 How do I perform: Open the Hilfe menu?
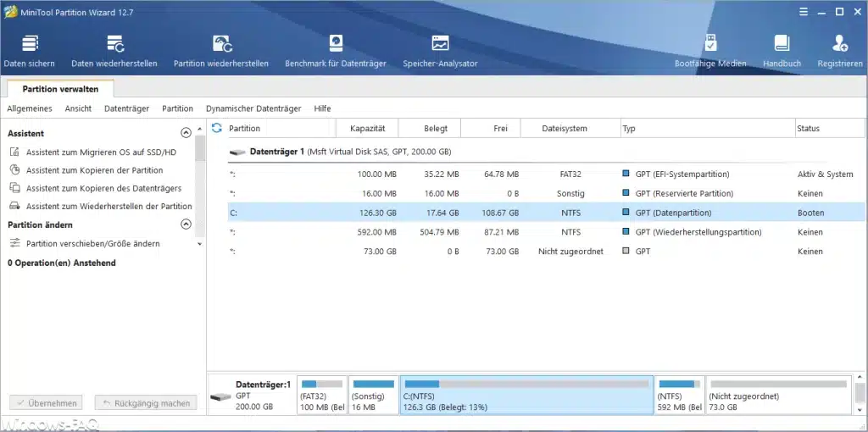tap(322, 108)
